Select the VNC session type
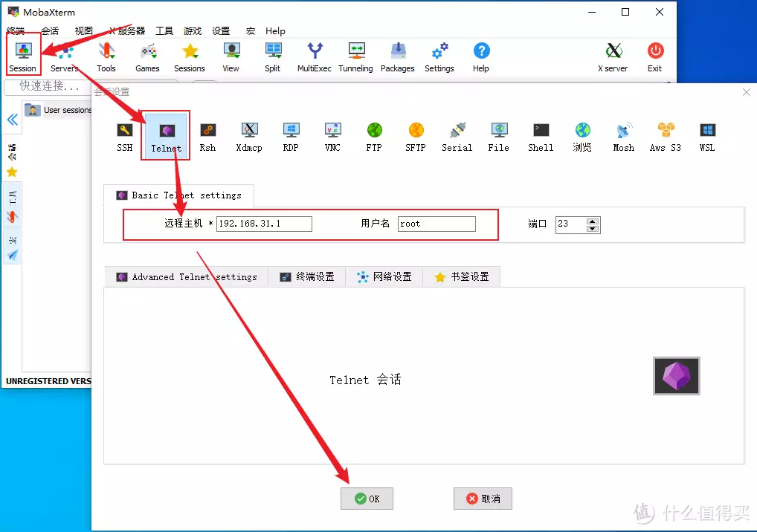757x532 pixels. pyautogui.click(x=332, y=137)
